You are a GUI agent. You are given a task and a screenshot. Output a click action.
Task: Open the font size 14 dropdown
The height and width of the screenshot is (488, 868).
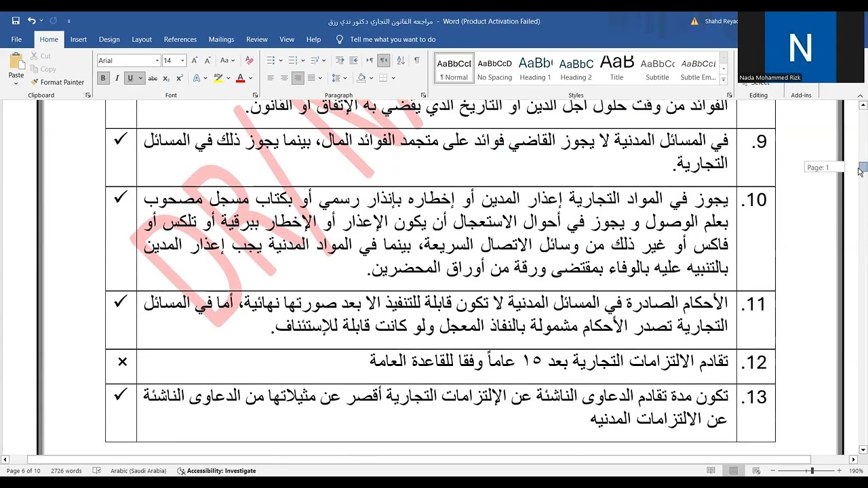click(182, 61)
